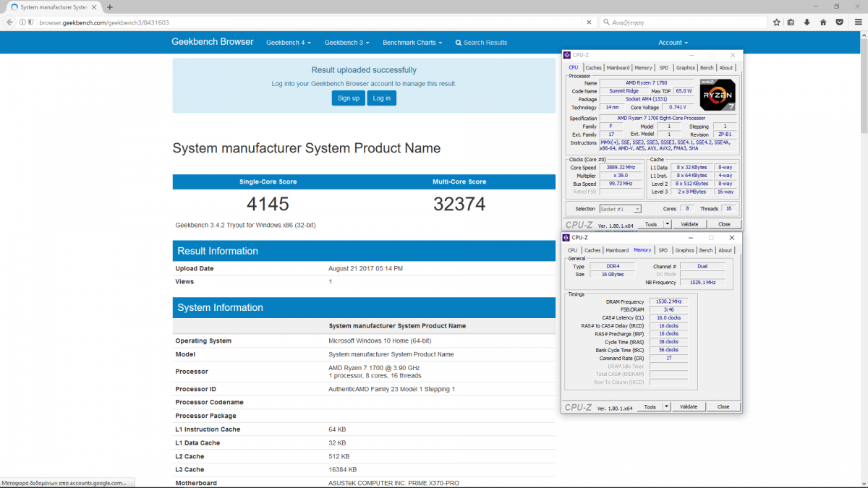Expand the Geekbench 3 dropdown menu
Image resolution: width=868 pixels, height=488 pixels.
[x=346, y=43]
